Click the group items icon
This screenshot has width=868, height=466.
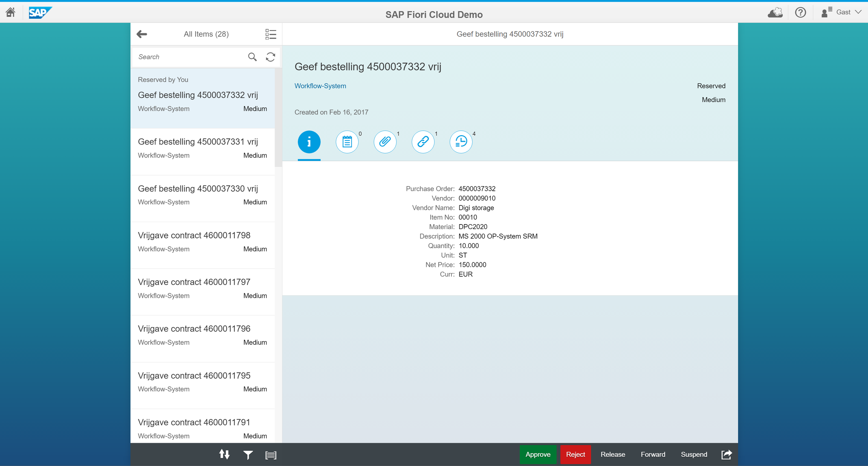(x=271, y=455)
